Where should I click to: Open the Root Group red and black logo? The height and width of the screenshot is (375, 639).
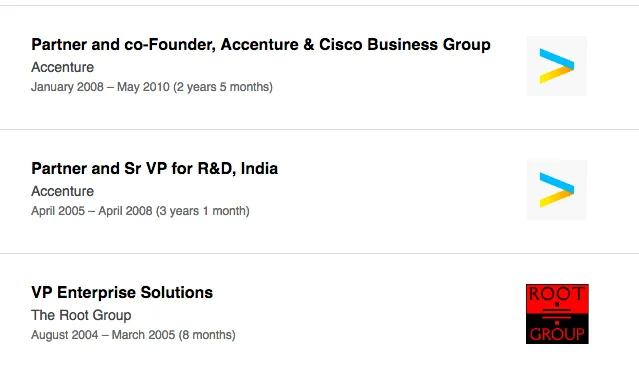pos(557,314)
